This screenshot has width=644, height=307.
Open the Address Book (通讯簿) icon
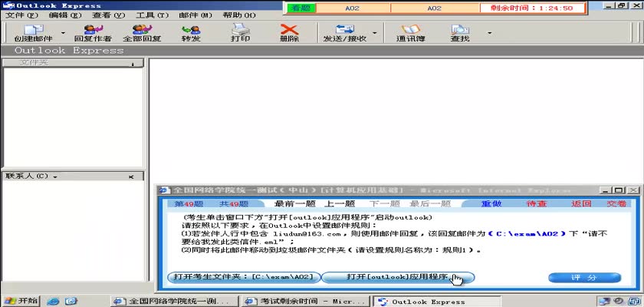[x=410, y=33]
